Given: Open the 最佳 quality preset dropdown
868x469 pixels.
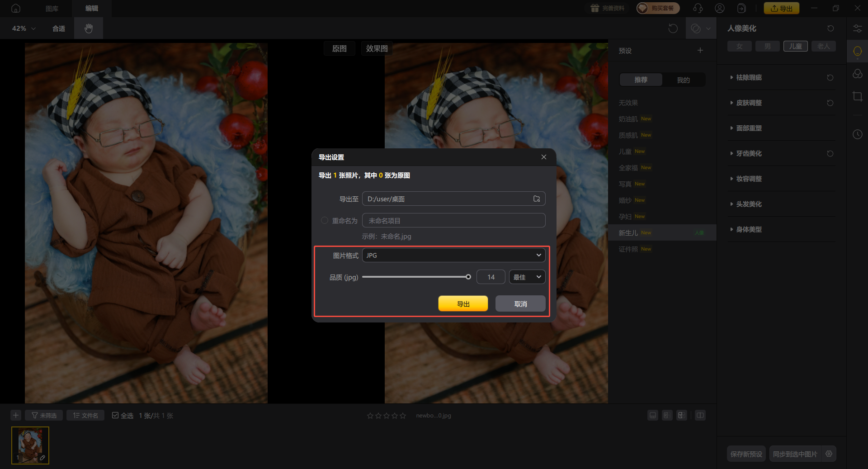Looking at the screenshot, I should pyautogui.click(x=527, y=277).
